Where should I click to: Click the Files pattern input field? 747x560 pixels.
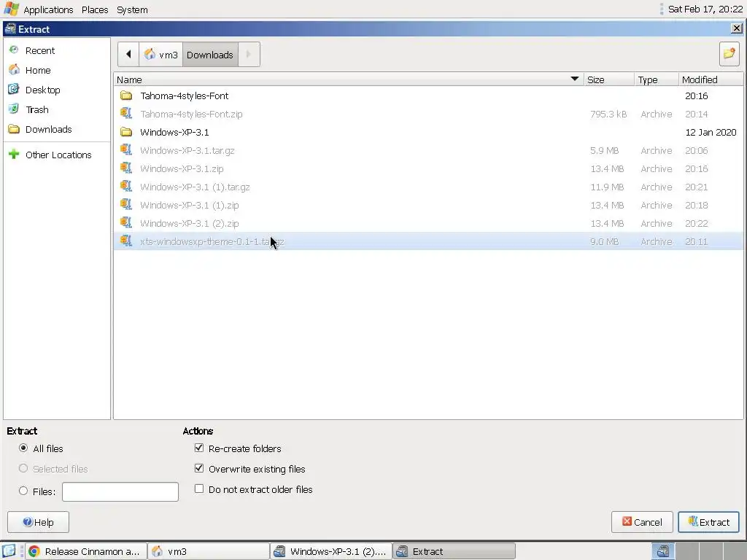[x=120, y=492]
